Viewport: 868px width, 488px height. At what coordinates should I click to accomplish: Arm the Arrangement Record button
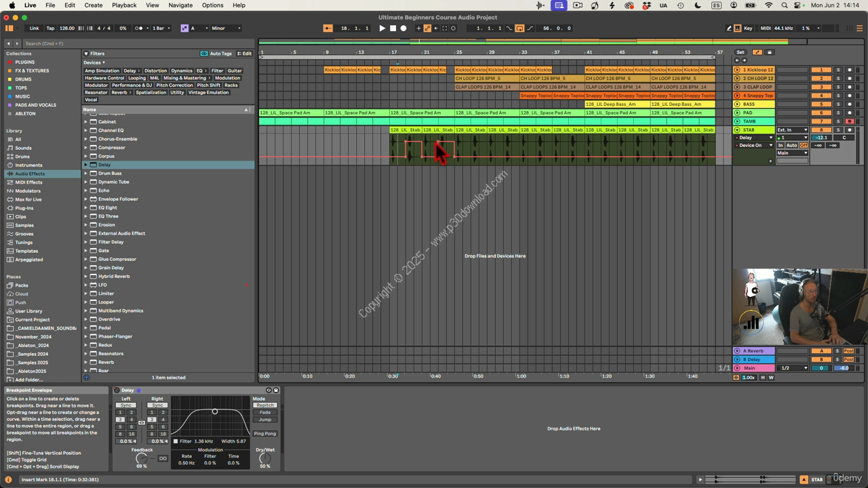coord(403,28)
